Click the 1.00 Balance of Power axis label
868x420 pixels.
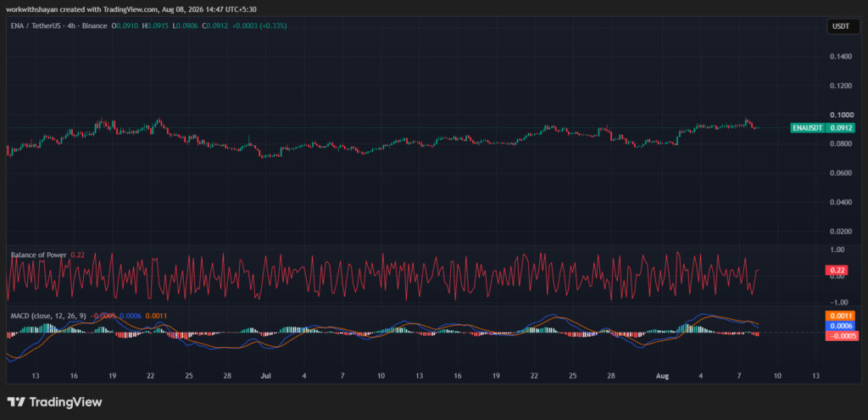point(837,250)
